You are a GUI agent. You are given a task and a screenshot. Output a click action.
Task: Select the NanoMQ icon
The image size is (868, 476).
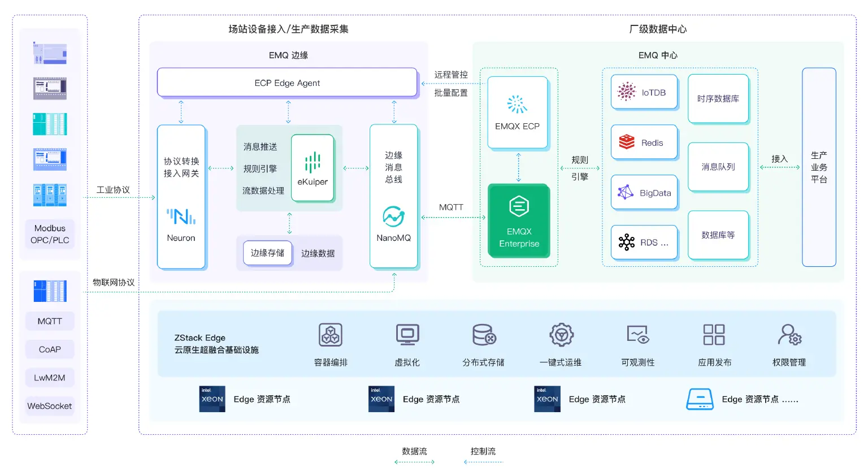pos(393,217)
